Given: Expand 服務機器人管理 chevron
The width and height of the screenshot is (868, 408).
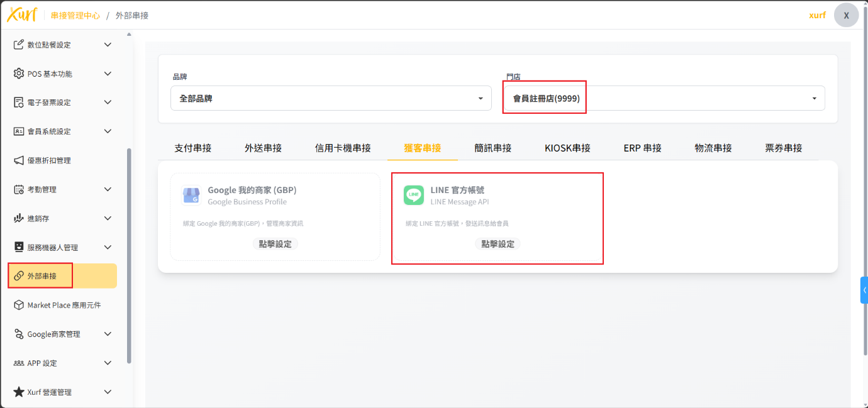Looking at the screenshot, I should 108,247.
